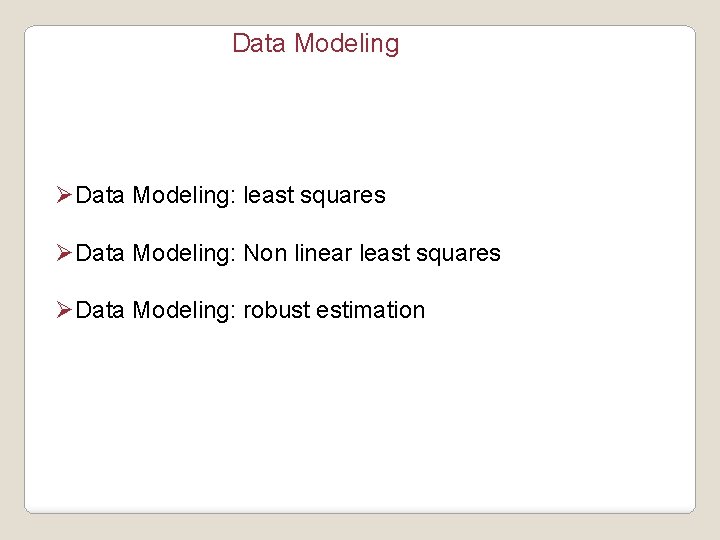Click the word "Data" in the slide title
The height and width of the screenshot is (540, 720).
point(256,44)
